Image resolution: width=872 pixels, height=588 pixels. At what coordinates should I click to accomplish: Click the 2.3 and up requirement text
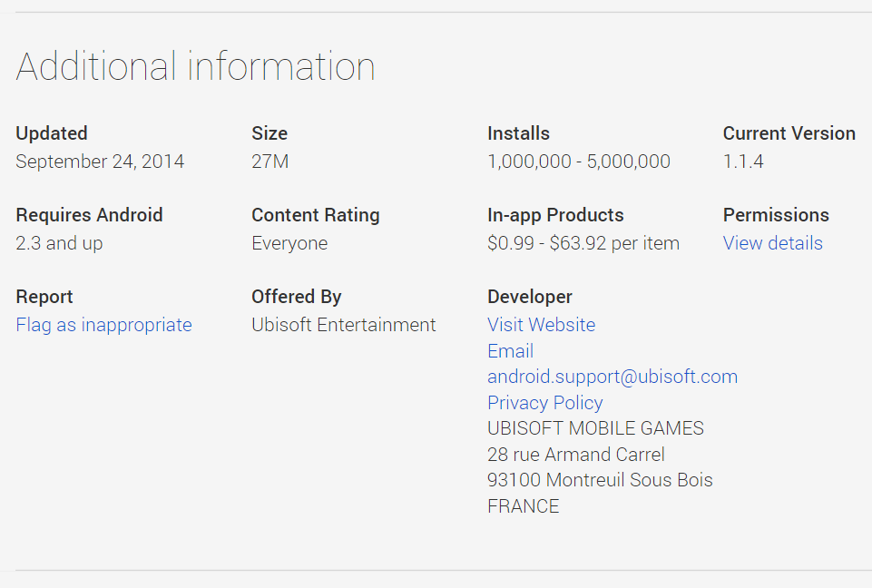pyautogui.click(x=60, y=243)
